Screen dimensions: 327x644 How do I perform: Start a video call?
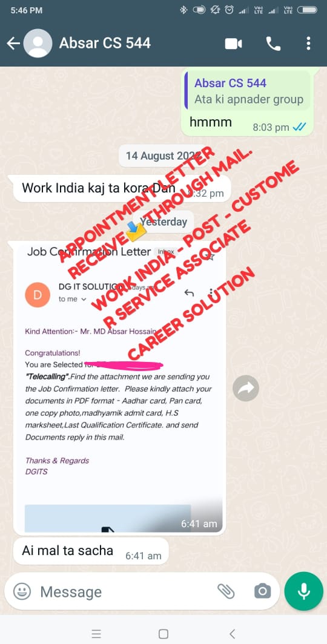[x=233, y=44]
